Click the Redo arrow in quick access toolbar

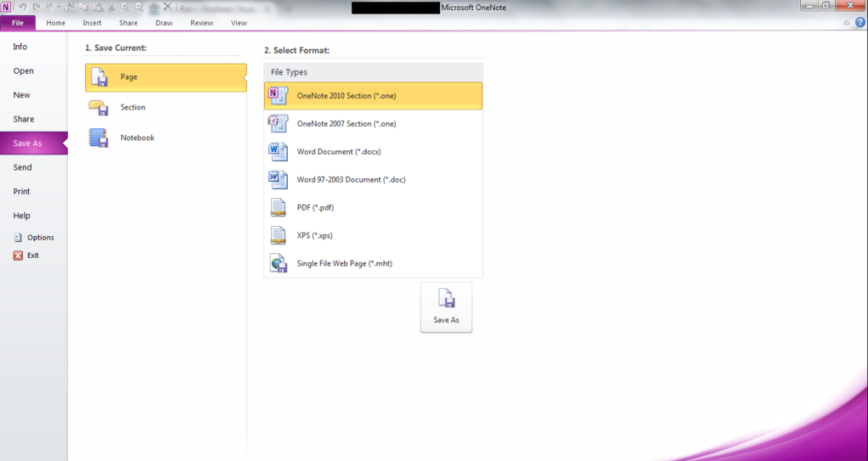[37, 7]
